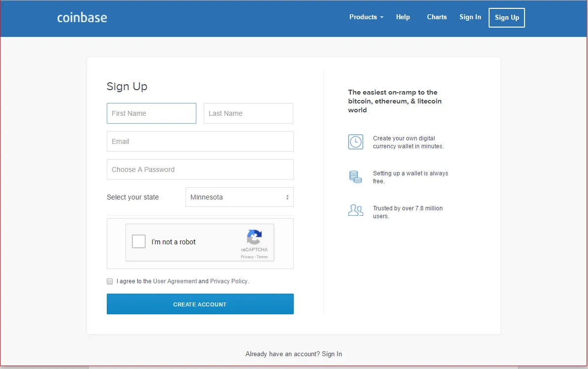Open the reCAPTCHA Terms link

click(262, 257)
